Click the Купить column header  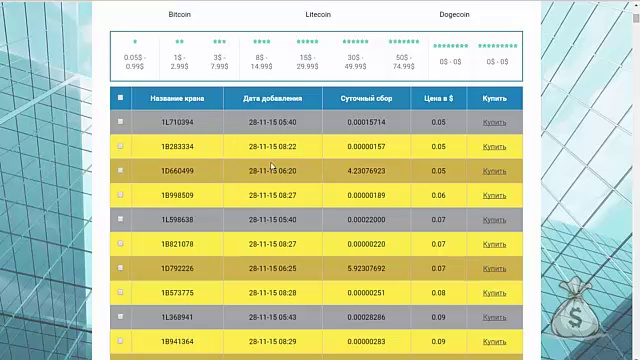[494, 98]
